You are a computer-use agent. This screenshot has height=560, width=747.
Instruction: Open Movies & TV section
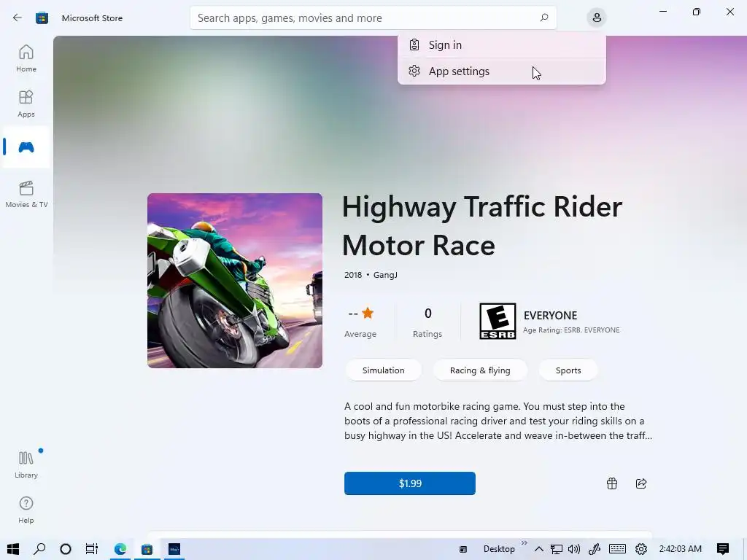pyautogui.click(x=26, y=194)
